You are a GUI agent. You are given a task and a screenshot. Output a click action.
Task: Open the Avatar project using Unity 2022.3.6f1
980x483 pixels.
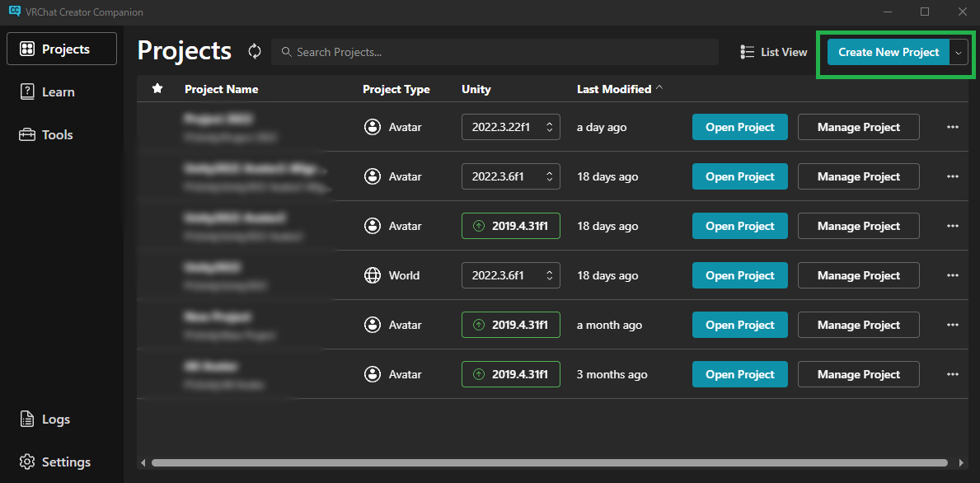coord(740,176)
